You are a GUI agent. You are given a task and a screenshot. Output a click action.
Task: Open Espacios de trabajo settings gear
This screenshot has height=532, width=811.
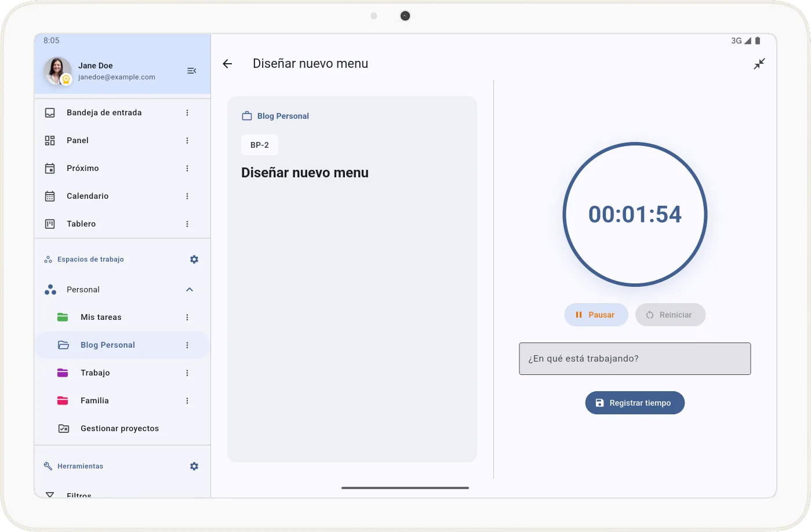coord(194,259)
